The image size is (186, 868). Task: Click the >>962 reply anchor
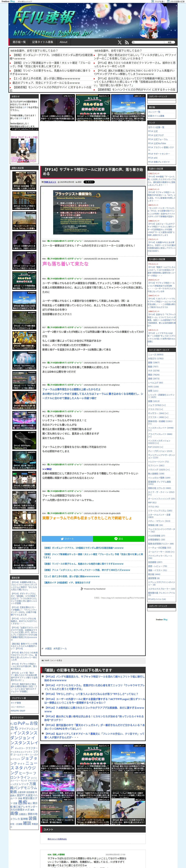click(47, 469)
